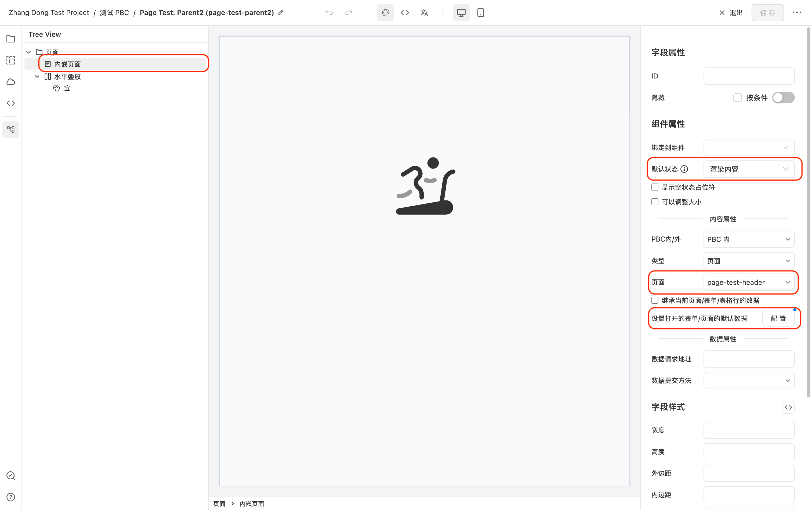The image size is (812, 510).
Task: Click the 外边距 input field
Action: [x=749, y=473]
